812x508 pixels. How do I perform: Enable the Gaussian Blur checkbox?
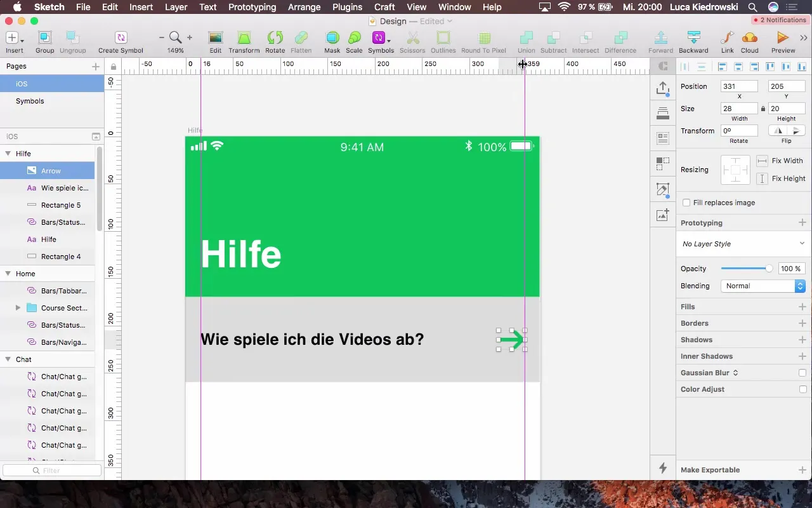(x=802, y=373)
